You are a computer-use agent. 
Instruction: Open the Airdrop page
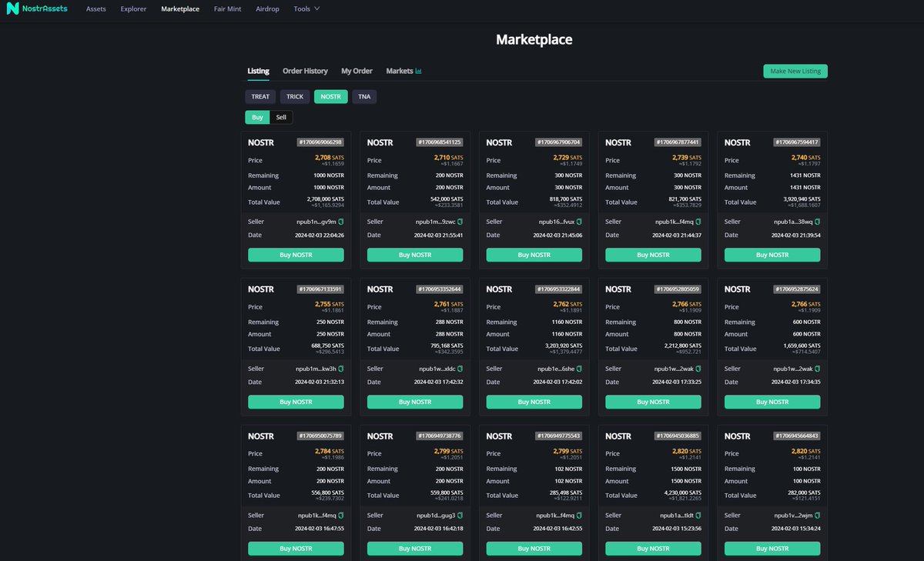pos(268,9)
